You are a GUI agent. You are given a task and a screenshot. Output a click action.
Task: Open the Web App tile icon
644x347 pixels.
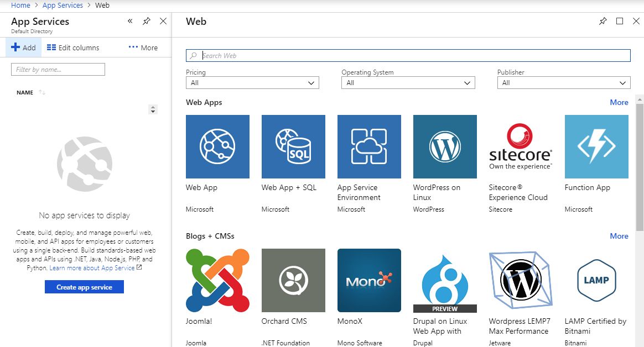pyautogui.click(x=217, y=146)
